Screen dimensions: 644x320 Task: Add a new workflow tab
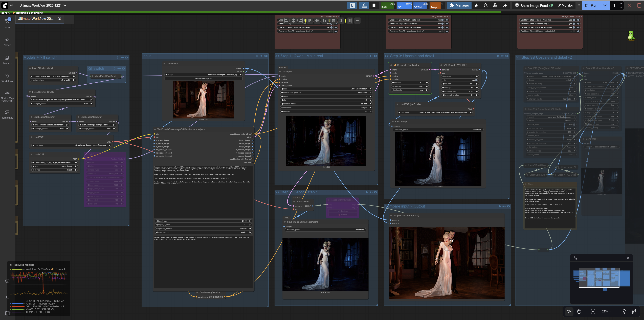pos(69,19)
